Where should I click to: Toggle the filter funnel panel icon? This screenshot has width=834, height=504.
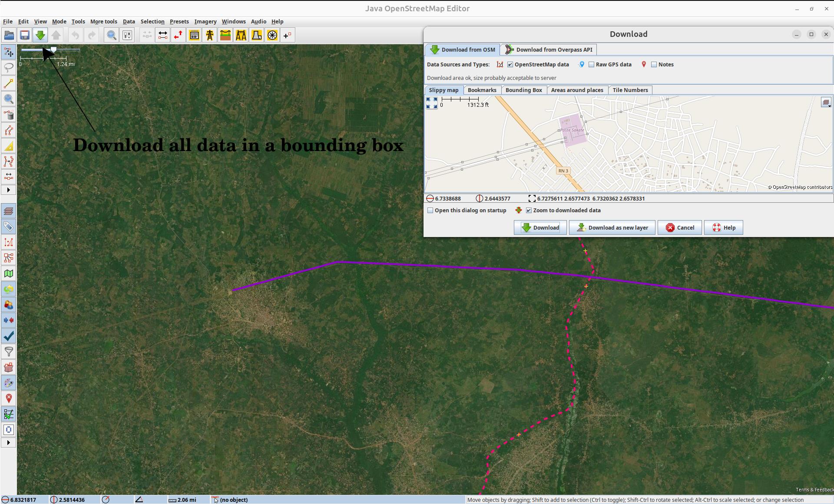9,352
